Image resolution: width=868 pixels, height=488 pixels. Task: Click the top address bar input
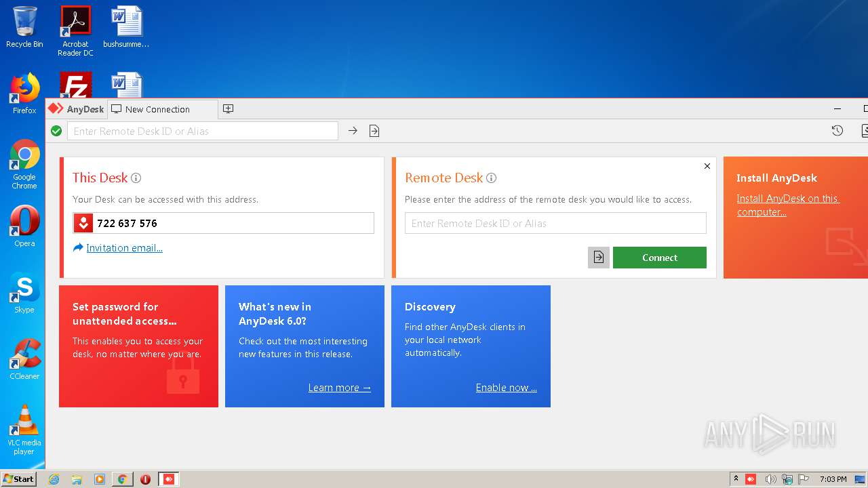(x=202, y=131)
